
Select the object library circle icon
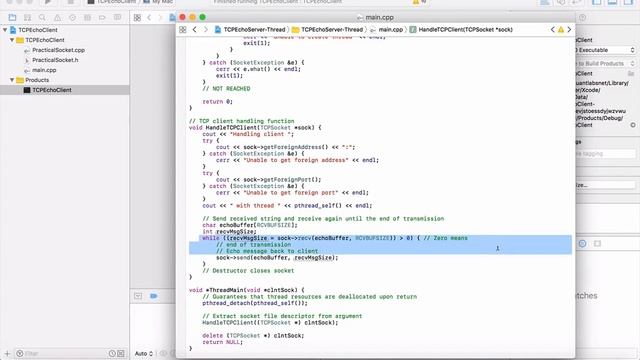(x=582, y=244)
